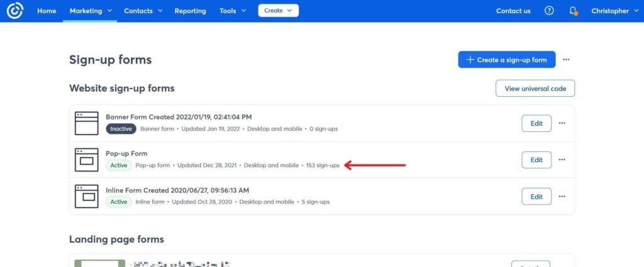Open more options for Pop-up Form row
The height and width of the screenshot is (267, 644).
562,160
